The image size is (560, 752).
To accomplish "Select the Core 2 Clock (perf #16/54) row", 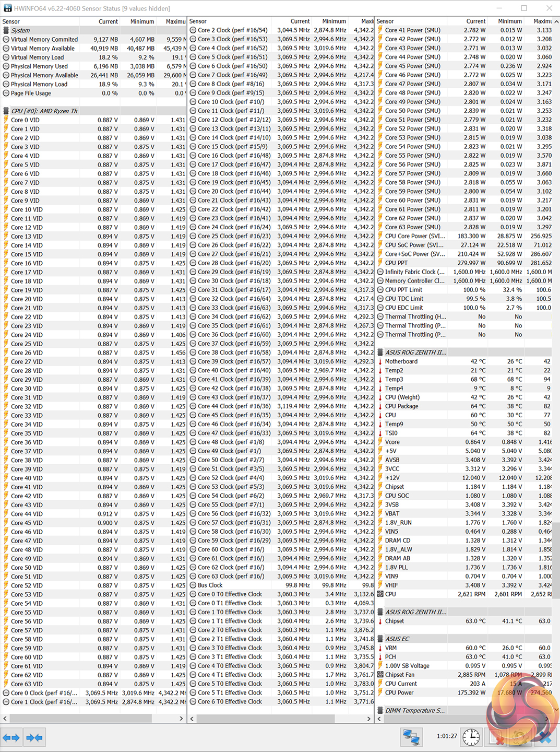I will 281,30.
